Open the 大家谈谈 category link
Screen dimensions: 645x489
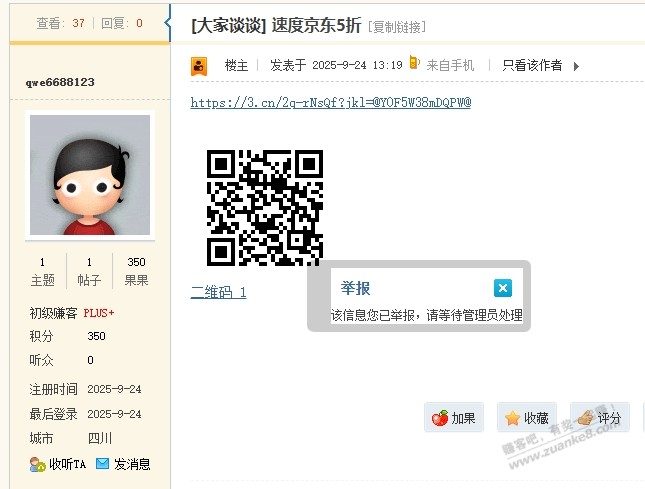228,25
